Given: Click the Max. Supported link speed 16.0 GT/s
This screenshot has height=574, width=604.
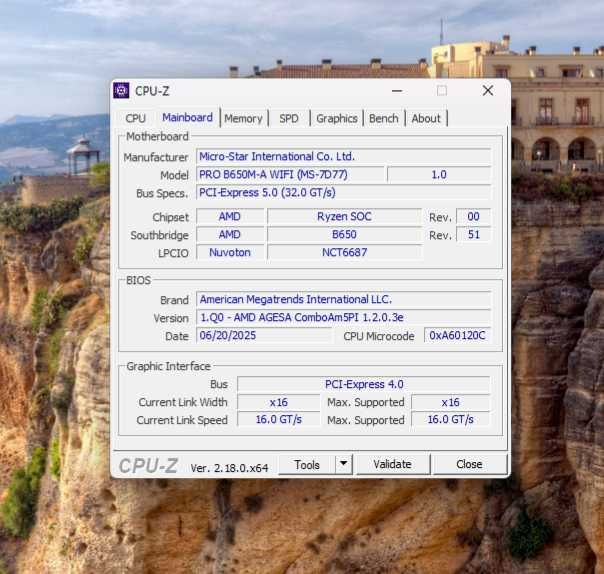Looking at the screenshot, I should tap(450, 419).
